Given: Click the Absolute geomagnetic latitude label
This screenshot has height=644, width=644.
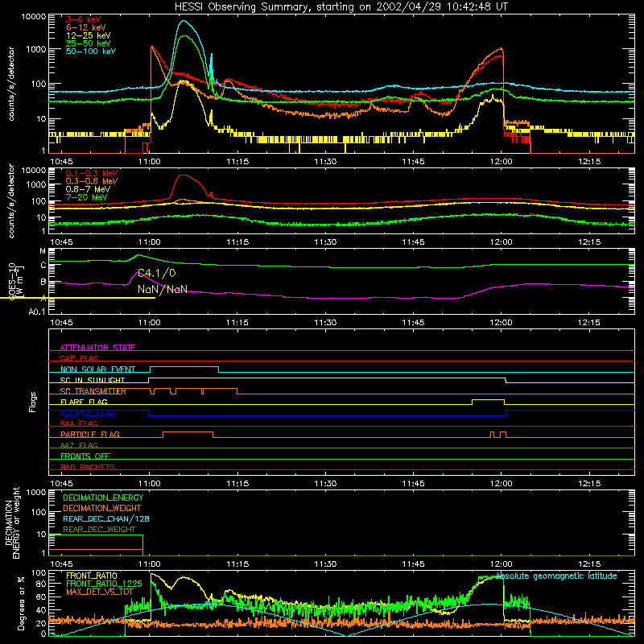Looking at the screenshot, I should click(556, 576).
